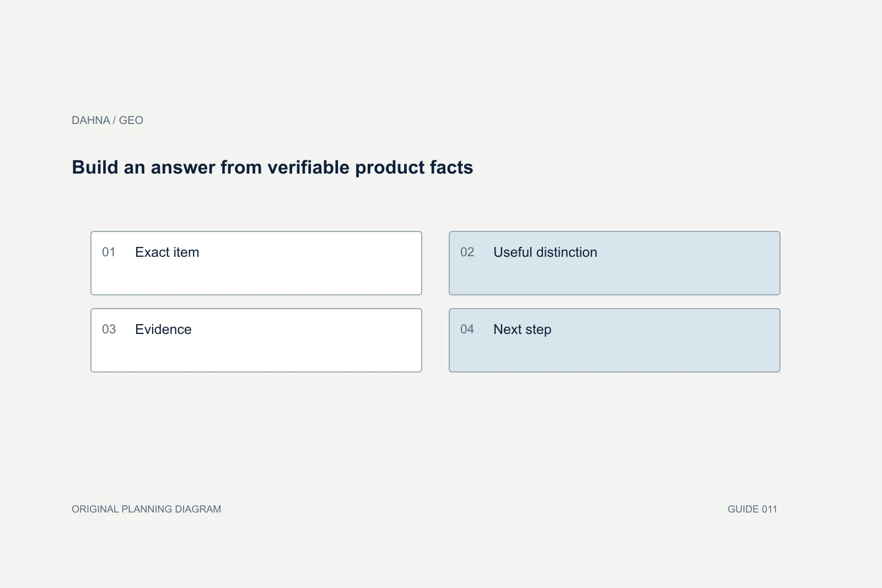Click the 03 number label

pyautogui.click(x=109, y=330)
